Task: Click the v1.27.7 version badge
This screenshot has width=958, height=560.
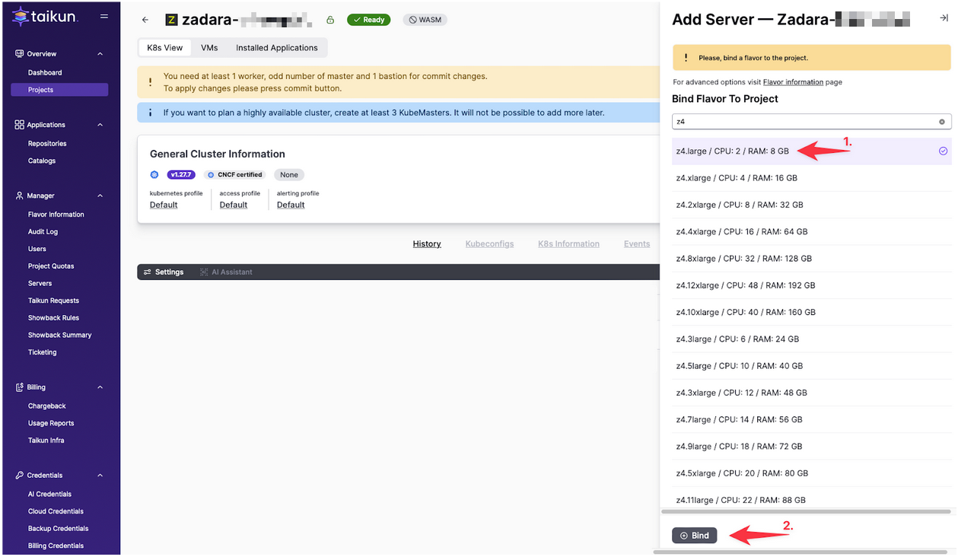Action: tap(182, 175)
